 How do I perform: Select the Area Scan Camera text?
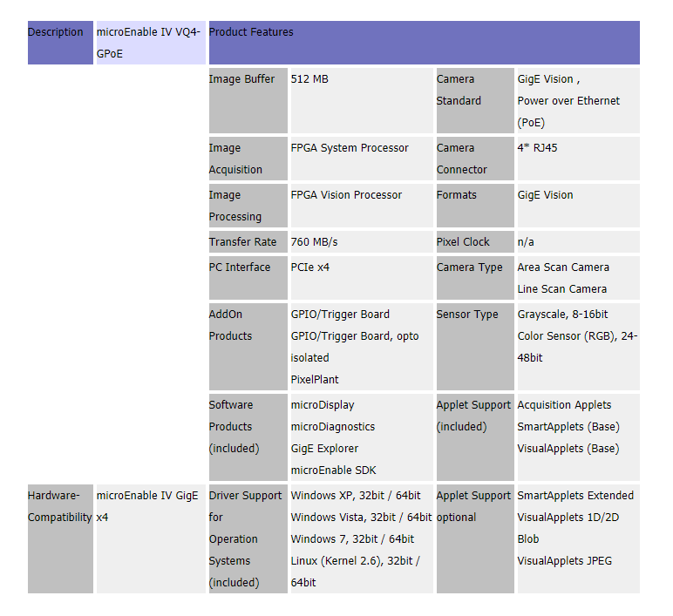563,267
